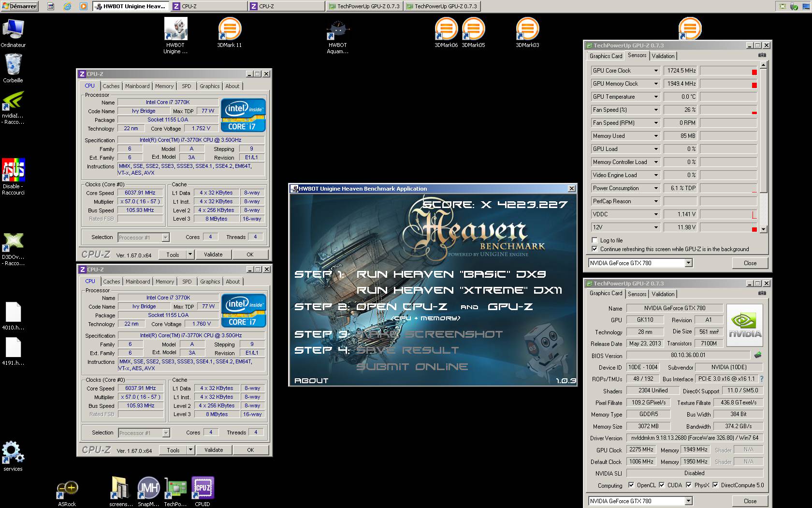Click Close button in GPU-Z Sensors window

(x=750, y=263)
